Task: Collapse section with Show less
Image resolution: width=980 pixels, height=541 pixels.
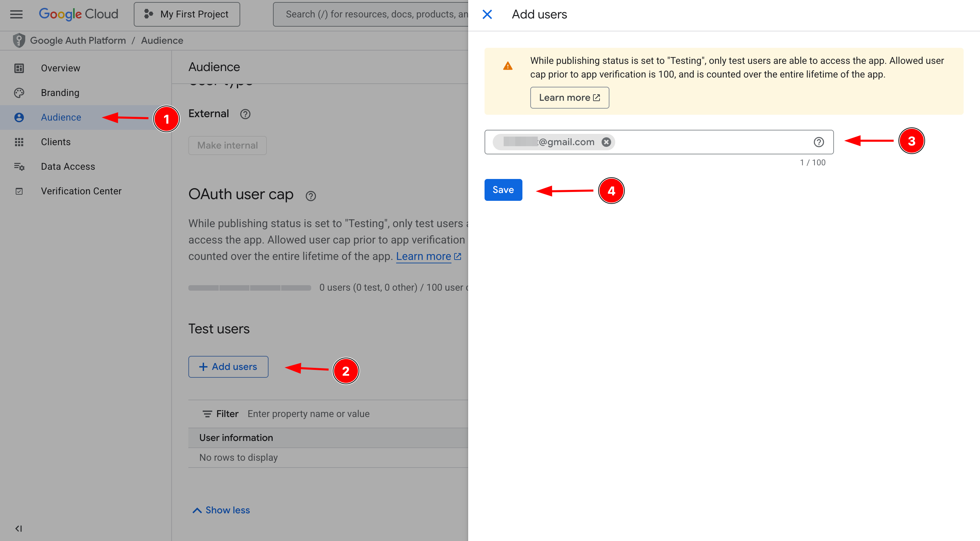Action: (221, 510)
